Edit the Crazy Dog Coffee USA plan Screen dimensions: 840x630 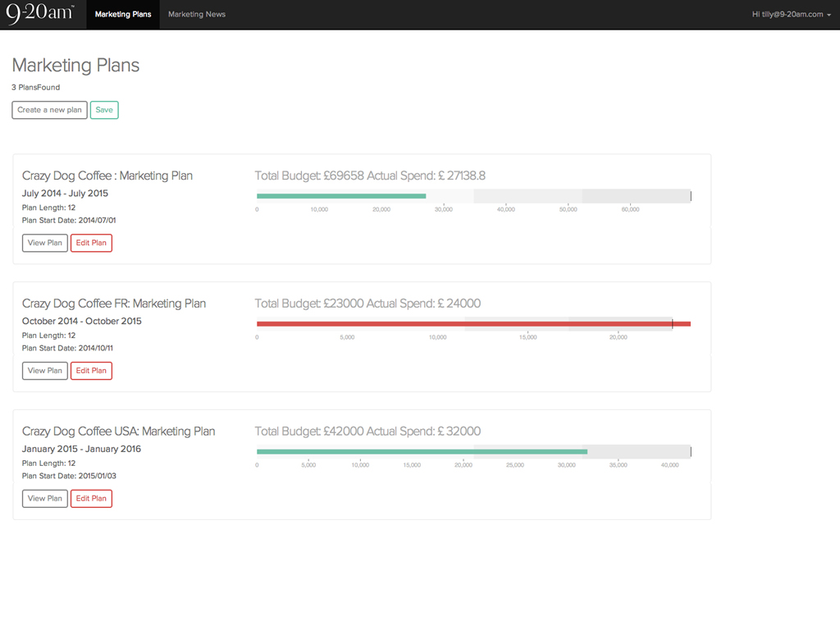click(91, 499)
